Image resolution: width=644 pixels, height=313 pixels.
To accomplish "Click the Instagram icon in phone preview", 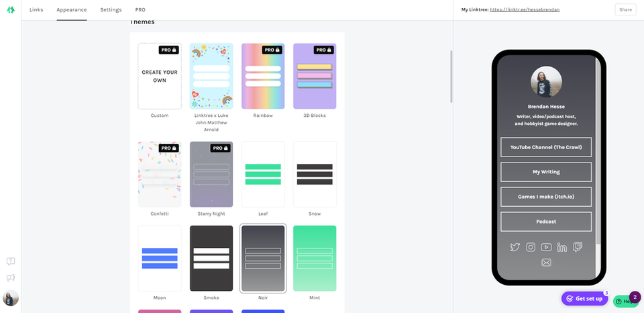I will click(x=531, y=247).
